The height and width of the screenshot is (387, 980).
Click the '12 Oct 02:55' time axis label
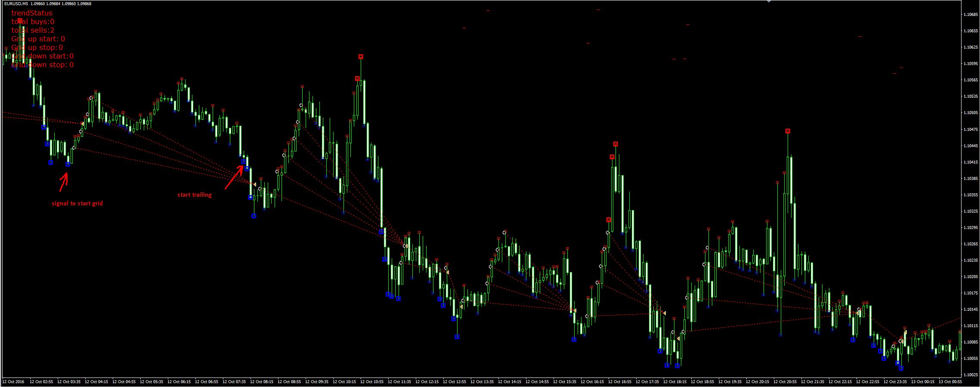[x=41, y=382]
